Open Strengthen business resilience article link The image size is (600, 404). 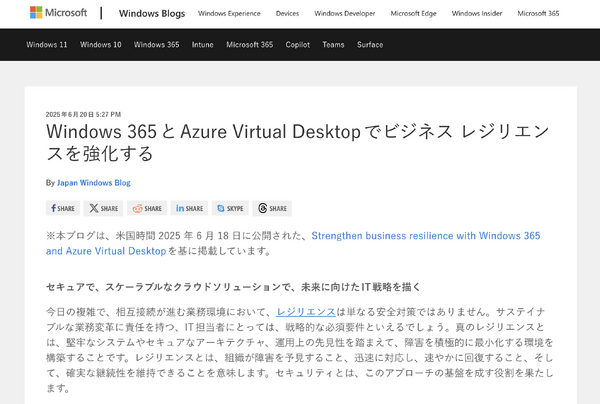[293, 243]
